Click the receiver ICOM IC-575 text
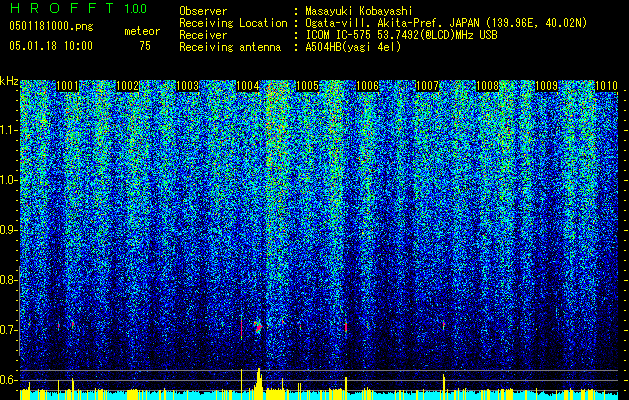This screenshot has width=629, height=400. 401,35
